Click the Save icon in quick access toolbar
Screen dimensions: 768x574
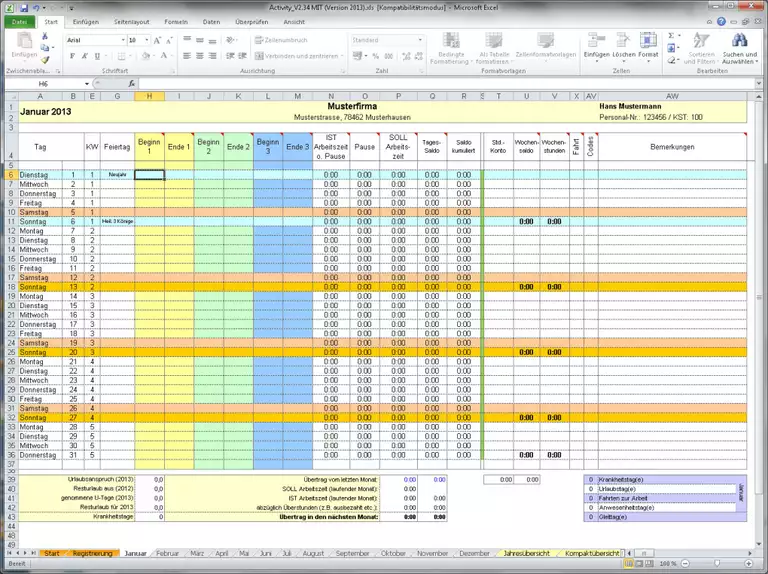click(22, 7)
